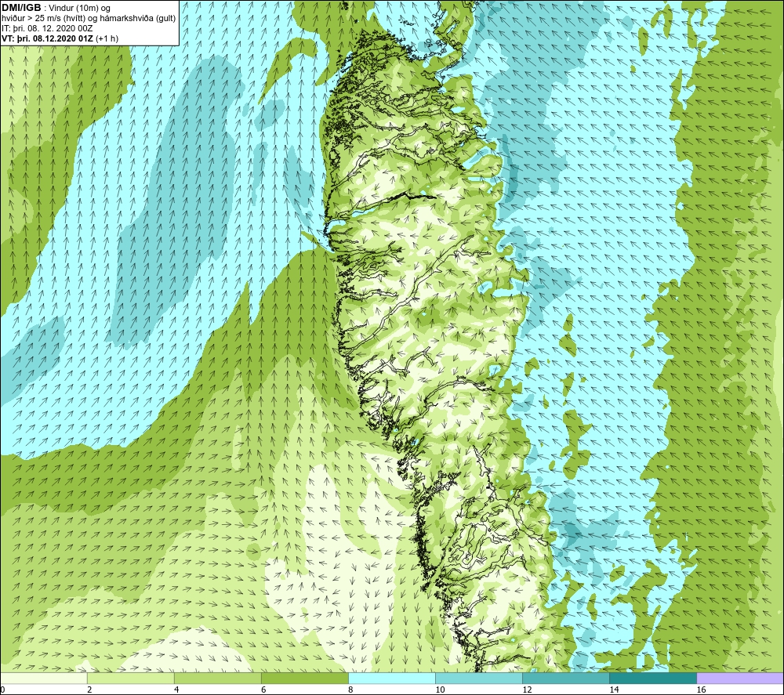Screen dimensions: 784x695
Task: Click the legend label '2'
Action: [x=89, y=690]
